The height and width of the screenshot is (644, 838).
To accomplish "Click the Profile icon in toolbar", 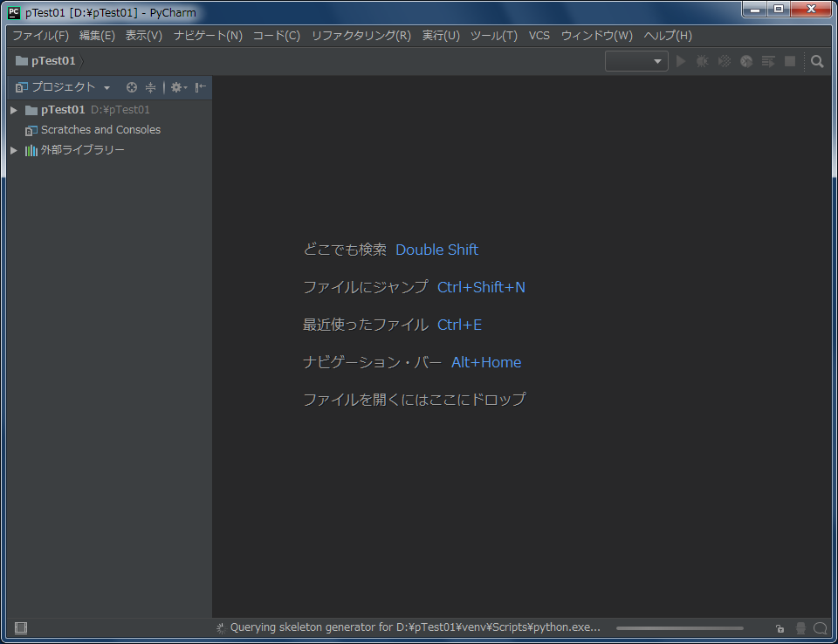I will click(746, 61).
